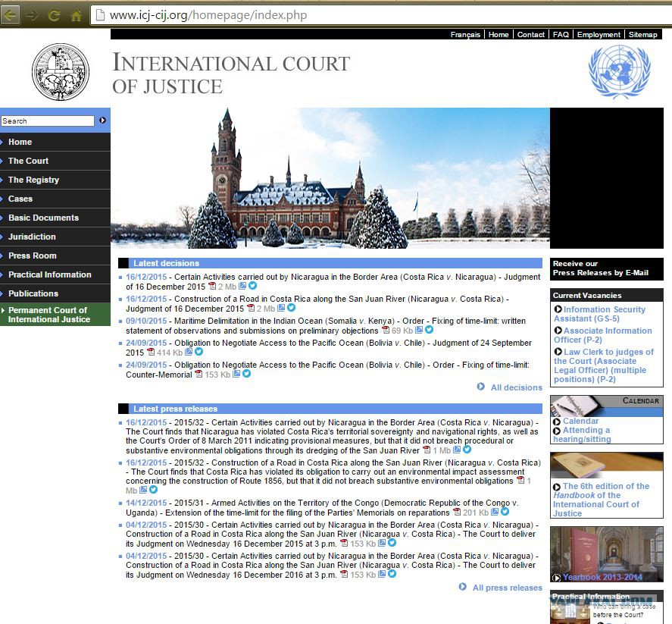Image resolution: width=672 pixels, height=624 pixels.
Task: Go to browser home via house icon
Action: tap(76, 14)
